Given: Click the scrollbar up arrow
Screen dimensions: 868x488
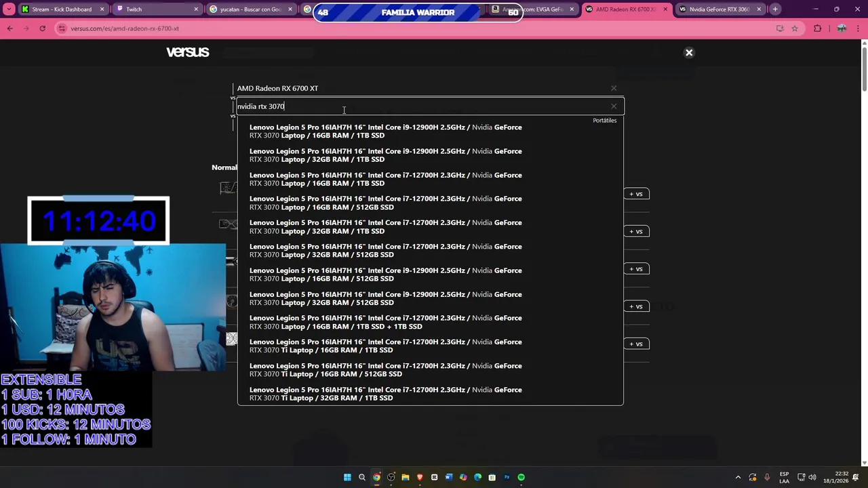Looking at the screenshot, I should pos(864,43).
